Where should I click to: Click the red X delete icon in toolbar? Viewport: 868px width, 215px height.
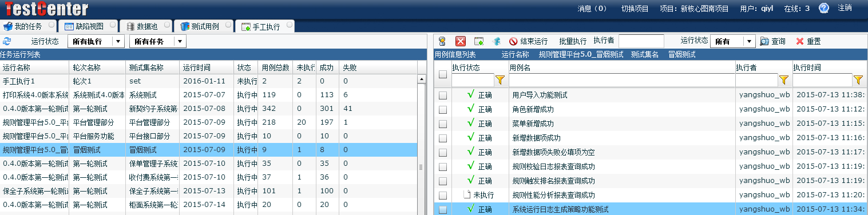pos(460,41)
